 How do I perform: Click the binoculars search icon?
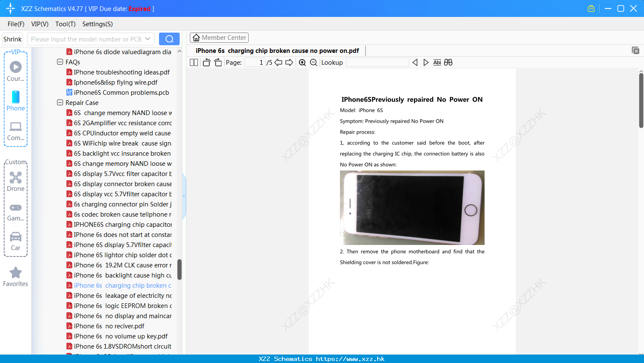coord(448,62)
